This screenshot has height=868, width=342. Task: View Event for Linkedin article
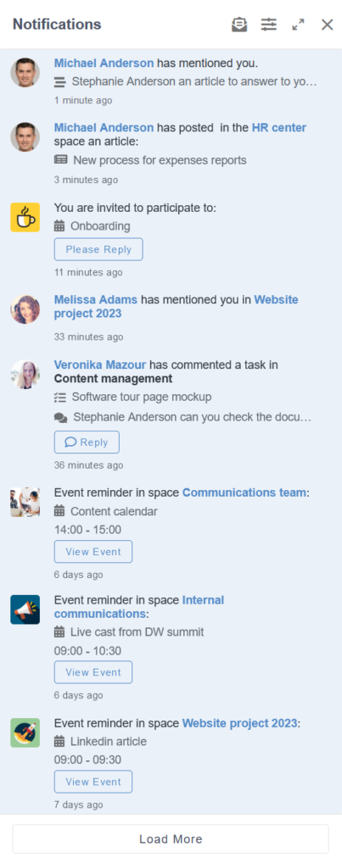(x=93, y=782)
